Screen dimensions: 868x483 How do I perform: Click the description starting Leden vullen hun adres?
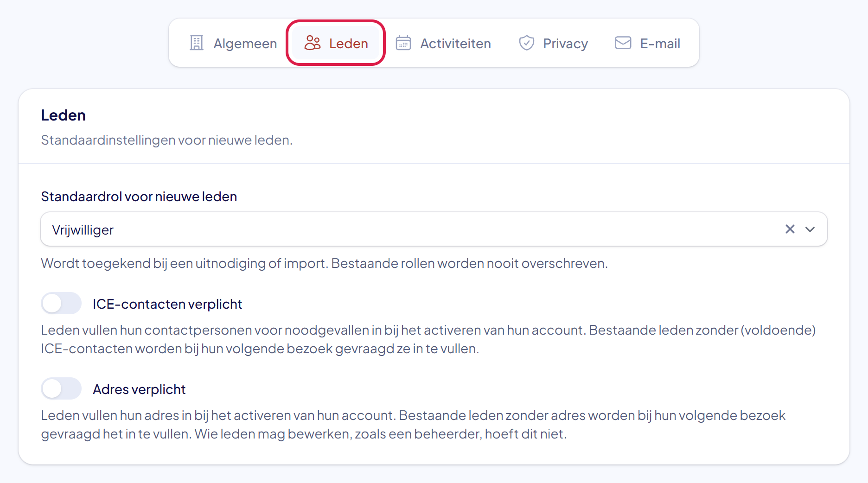(x=414, y=425)
